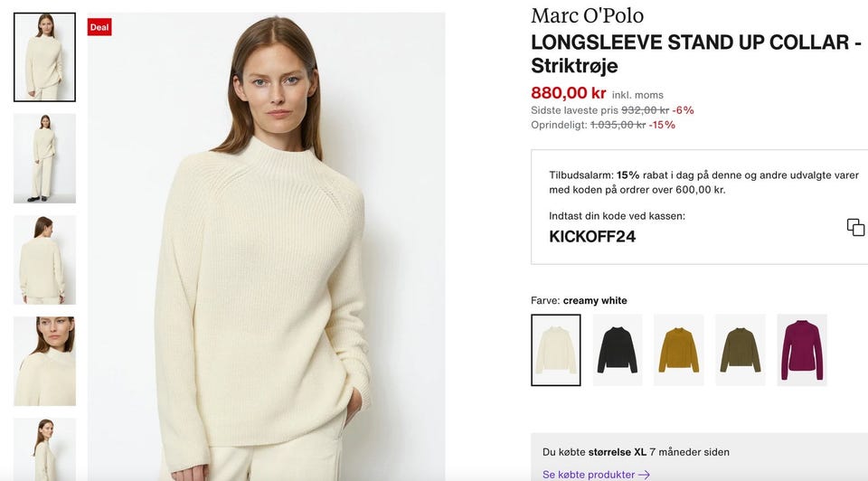The image size is (868, 481).
Task: Select the olive green sweater variant
Action: (x=740, y=350)
